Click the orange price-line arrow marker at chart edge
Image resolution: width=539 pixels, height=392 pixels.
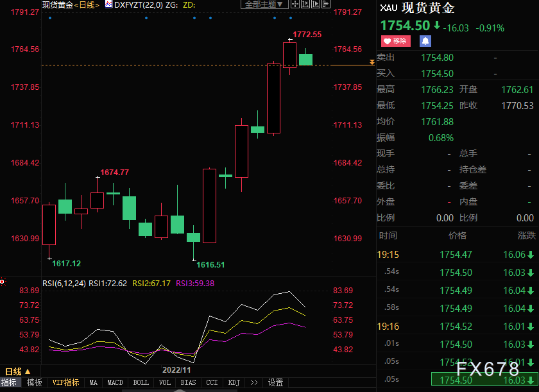click(x=372, y=62)
